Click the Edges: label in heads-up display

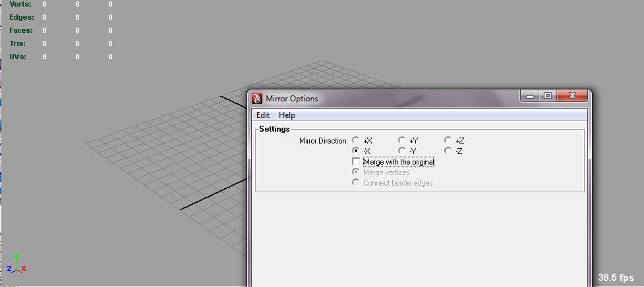point(22,17)
